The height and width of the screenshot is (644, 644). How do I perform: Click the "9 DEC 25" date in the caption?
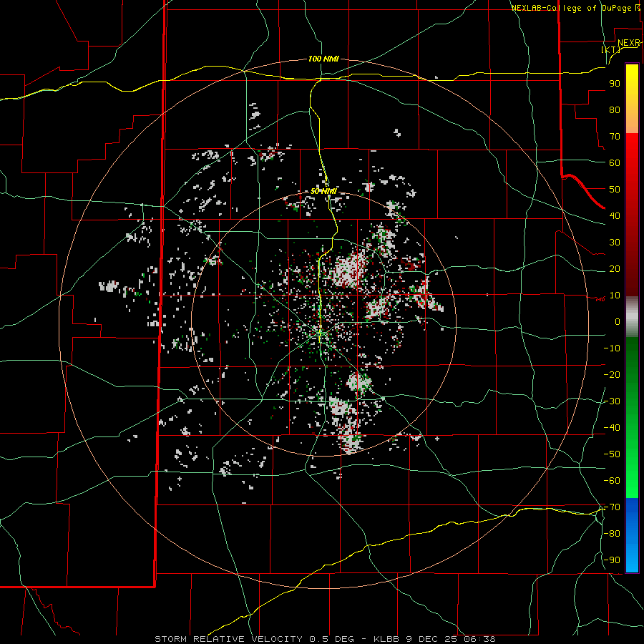[x=431, y=639]
